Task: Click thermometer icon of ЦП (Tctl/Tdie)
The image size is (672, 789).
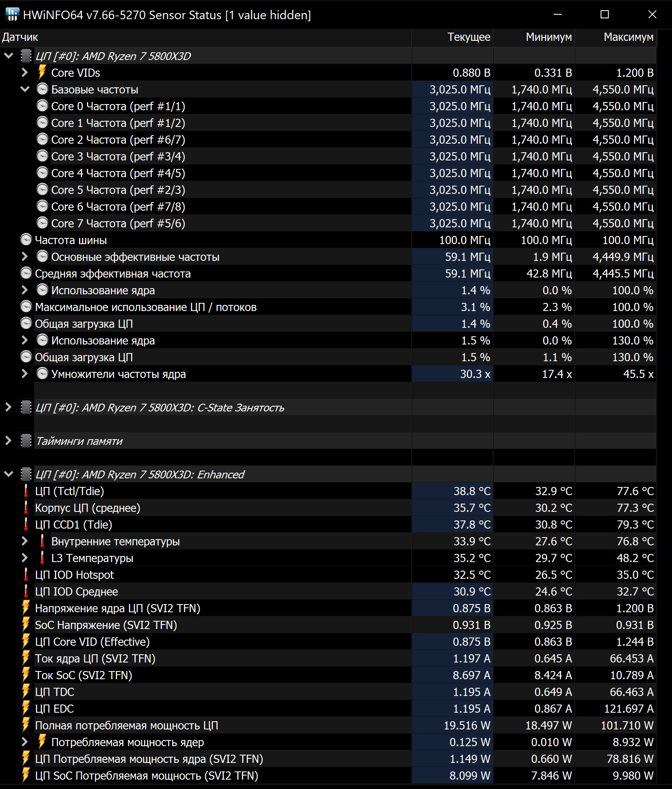Action: coord(26,491)
